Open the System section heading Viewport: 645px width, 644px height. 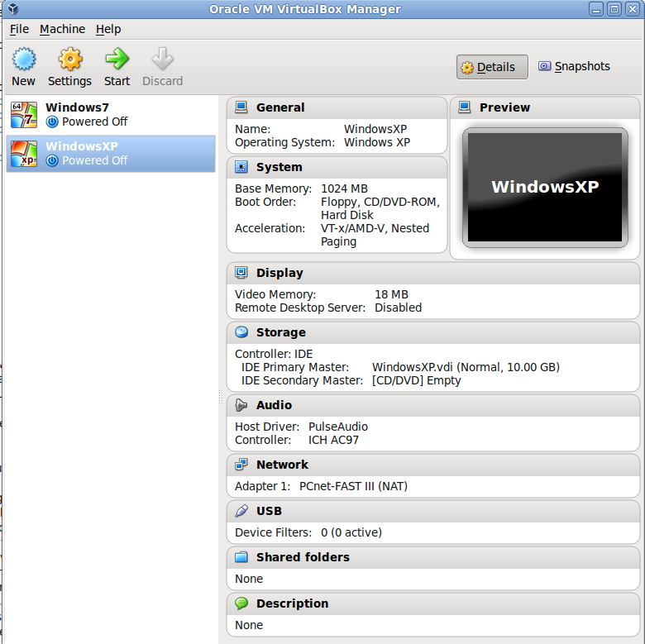(x=279, y=167)
